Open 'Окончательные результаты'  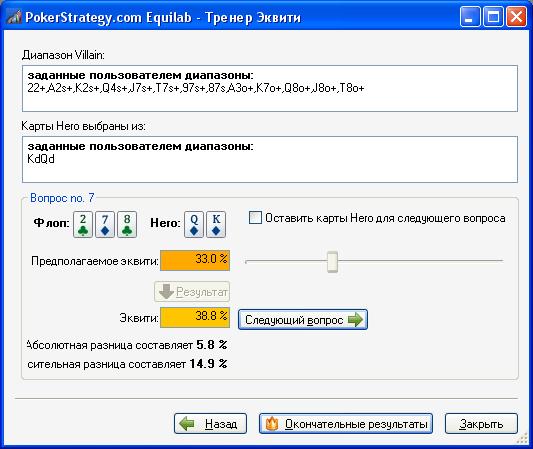coord(346,424)
